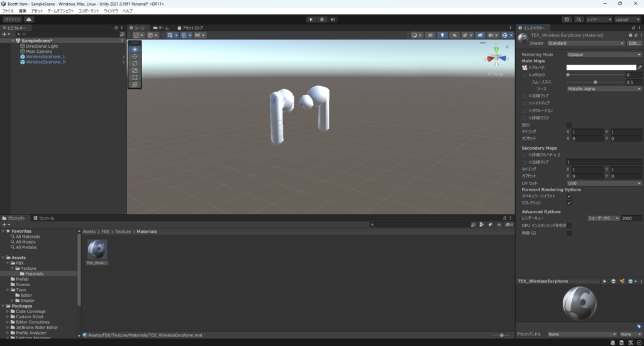Viewport: 644px width, 346px height.
Task: Click the albedo color eyedropper icon
Action: point(640,67)
